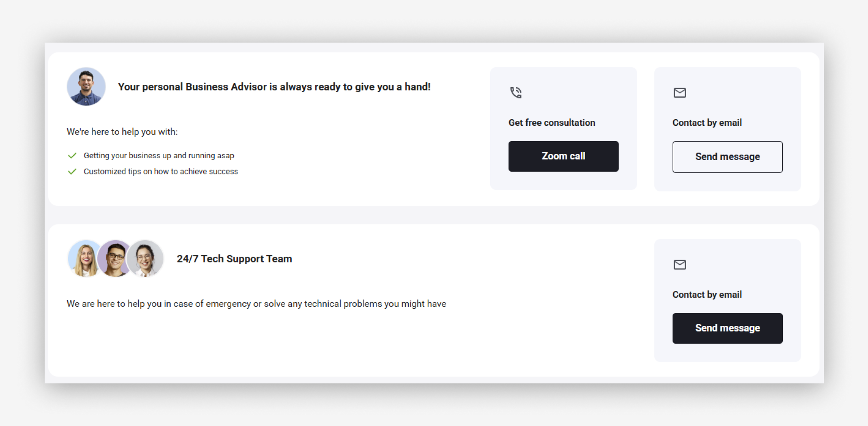This screenshot has width=868, height=426.
Task: Select the Customized tips on how to achieve success text
Action: click(161, 172)
